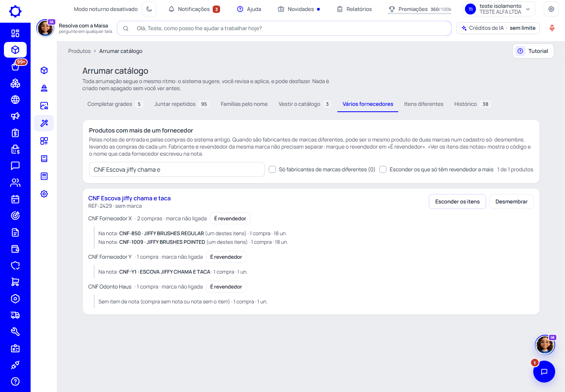Viewport: 565px width, 392px height.
Task: Click the stacked cubes inventory icon
Action: [x=15, y=83]
